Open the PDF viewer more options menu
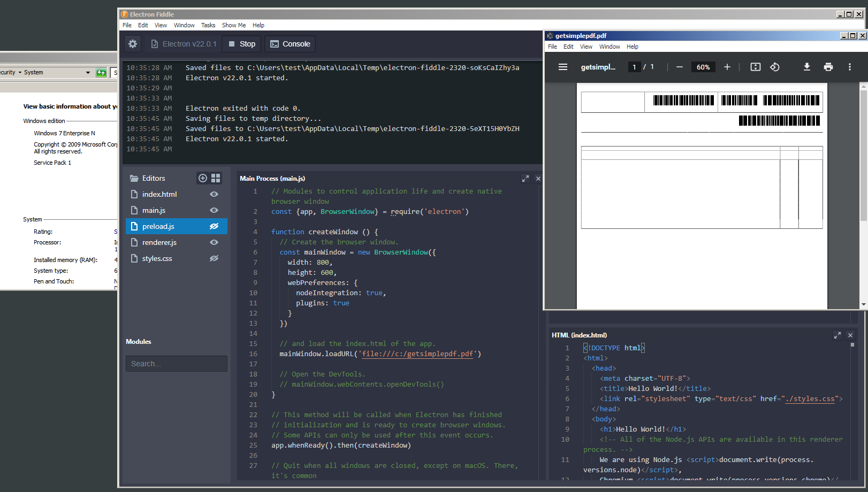This screenshot has width=868, height=492. [850, 66]
